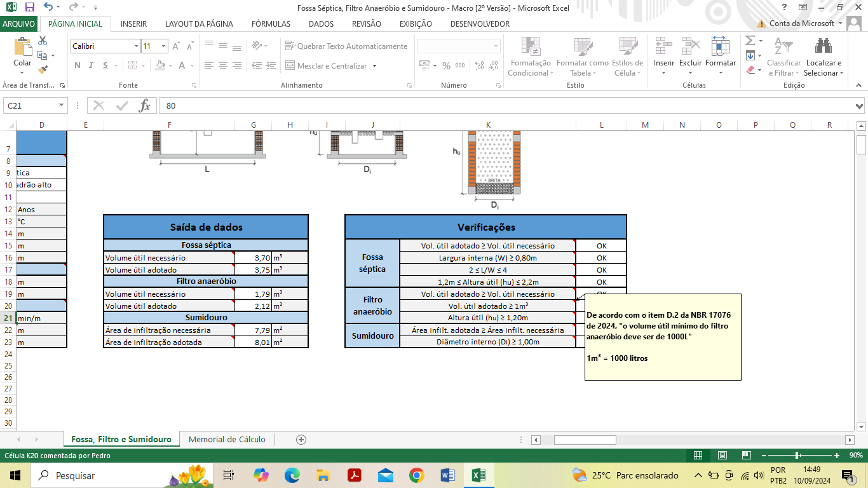Open the FÓRMULAS ribbon tab
The image size is (868, 488).
pyautogui.click(x=271, y=24)
